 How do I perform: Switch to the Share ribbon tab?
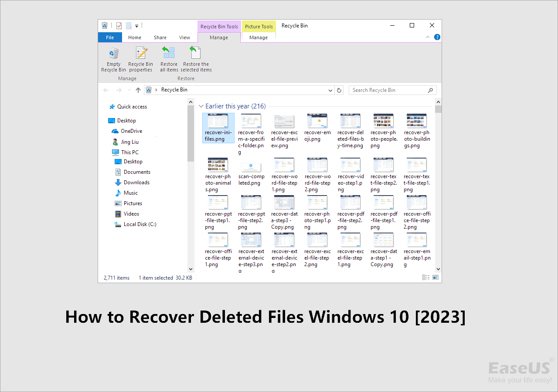(x=160, y=37)
